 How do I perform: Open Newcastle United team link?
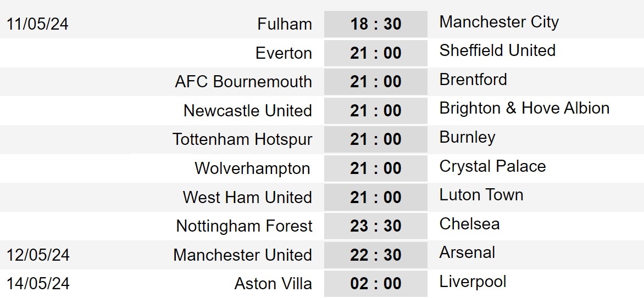(248, 110)
